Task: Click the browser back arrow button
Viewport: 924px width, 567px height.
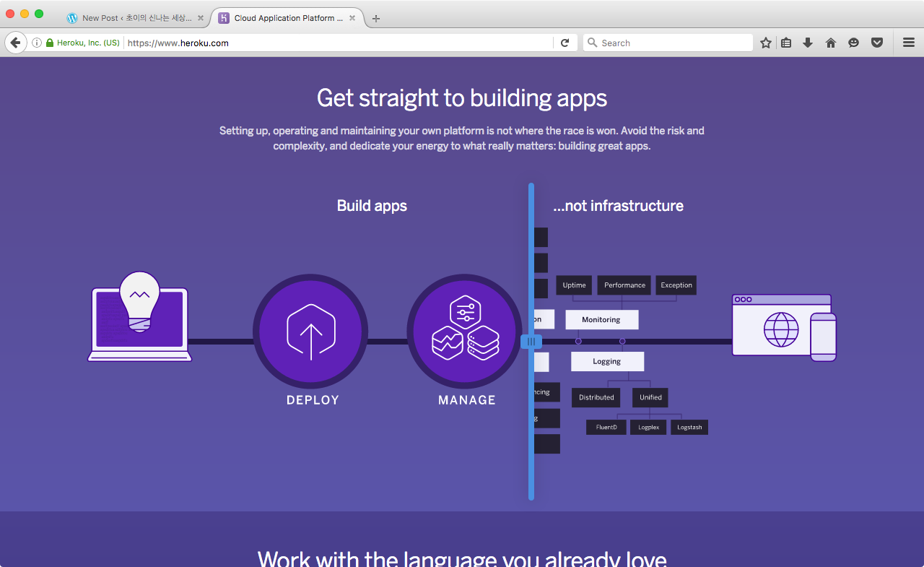Action: pos(15,43)
